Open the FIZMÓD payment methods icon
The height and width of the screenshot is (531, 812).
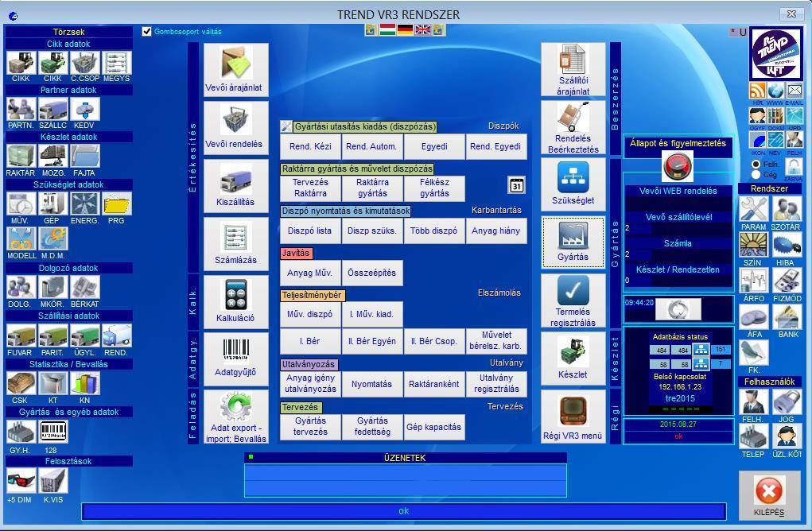pos(787,281)
